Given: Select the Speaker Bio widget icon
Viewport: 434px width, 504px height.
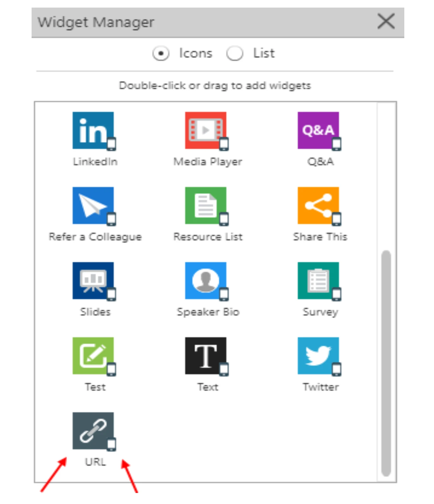Looking at the screenshot, I should click(206, 280).
